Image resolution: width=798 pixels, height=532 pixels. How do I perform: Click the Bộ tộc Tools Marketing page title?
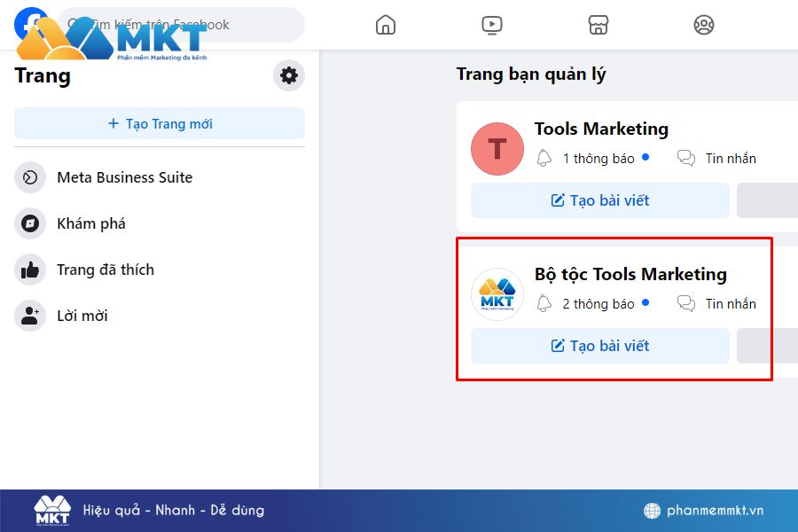click(x=630, y=274)
